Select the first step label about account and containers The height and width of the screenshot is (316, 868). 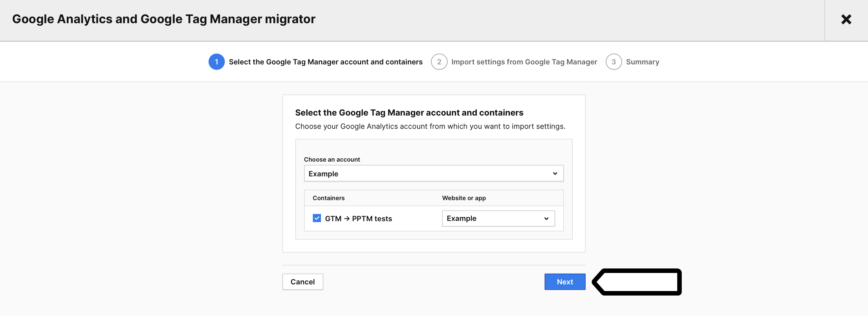pos(325,62)
